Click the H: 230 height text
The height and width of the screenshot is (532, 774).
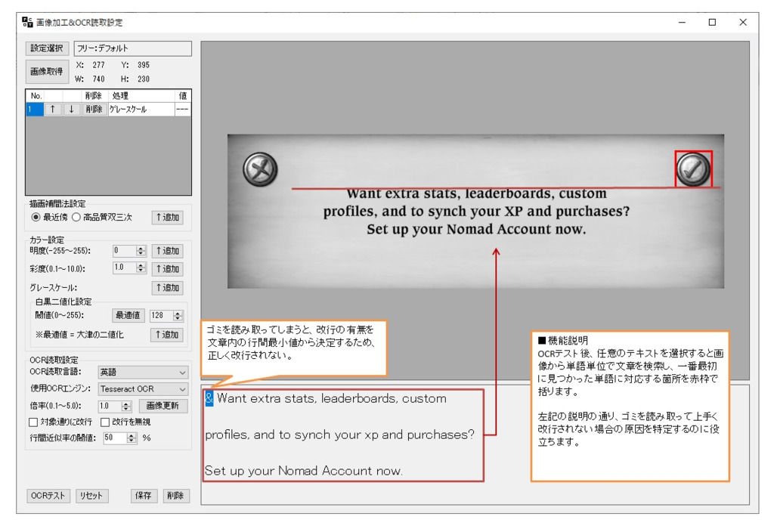(135, 79)
